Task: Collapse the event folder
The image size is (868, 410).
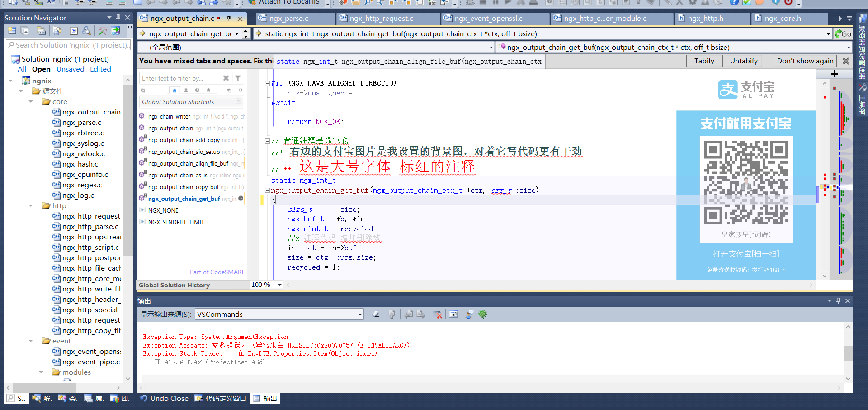Action: click(31, 341)
